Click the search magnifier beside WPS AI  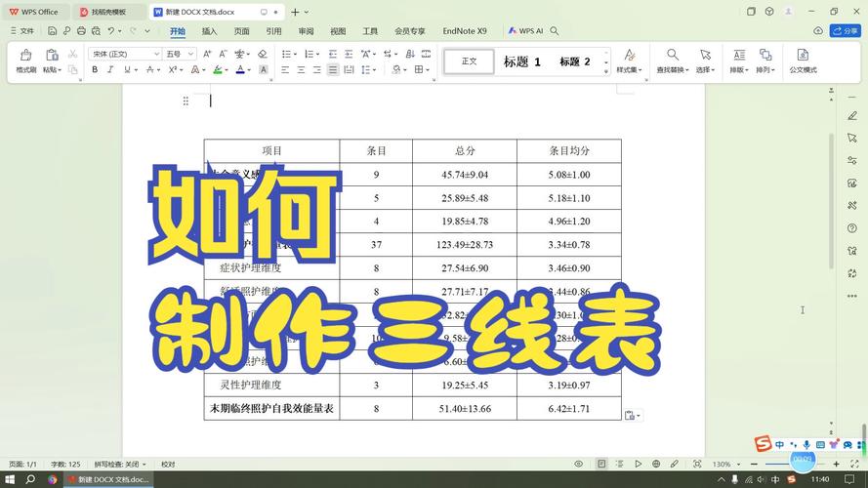click(x=555, y=31)
